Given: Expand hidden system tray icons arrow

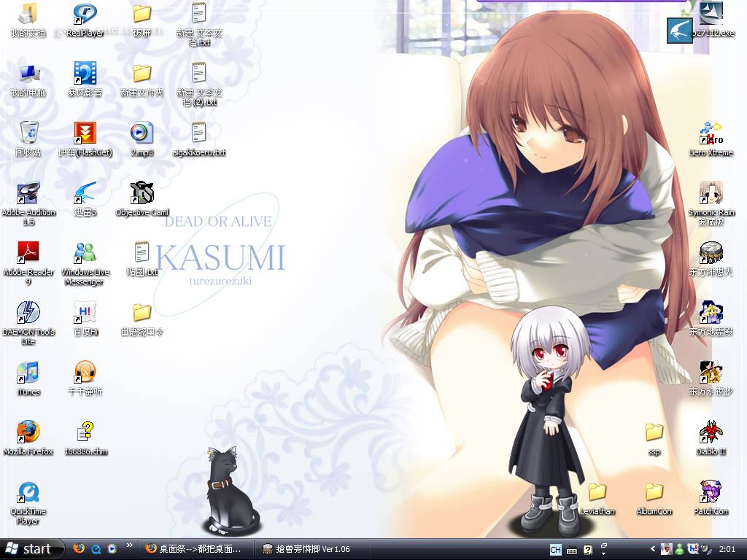Looking at the screenshot, I should [x=653, y=549].
